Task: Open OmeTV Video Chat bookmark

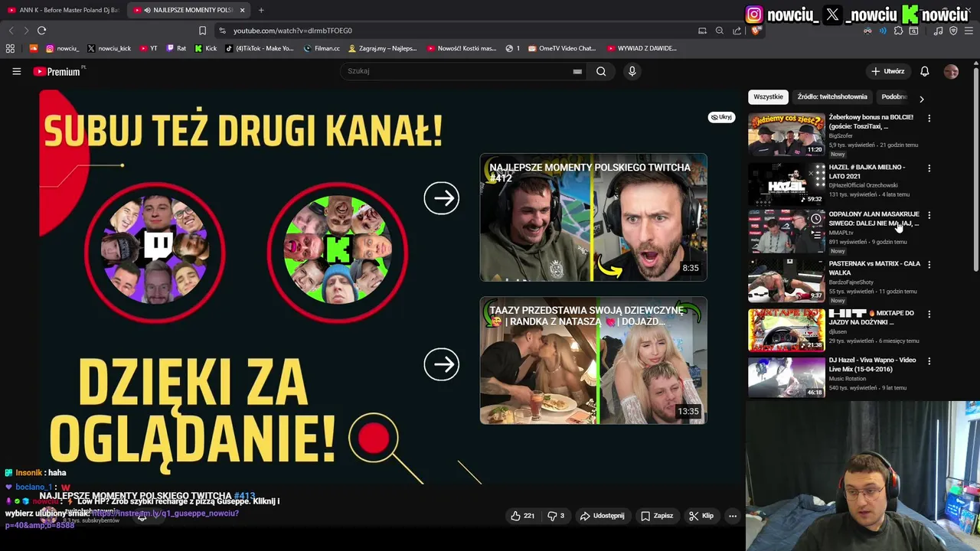Action: pyautogui.click(x=561, y=48)
